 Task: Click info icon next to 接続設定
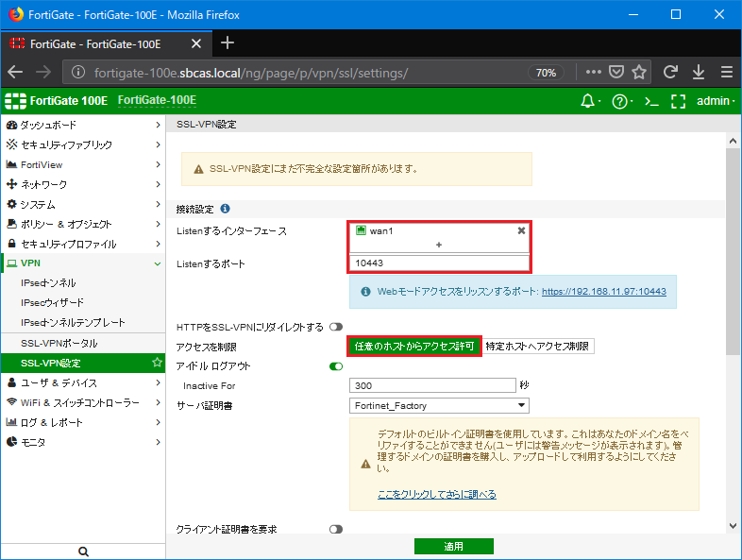tap(226, 209)
